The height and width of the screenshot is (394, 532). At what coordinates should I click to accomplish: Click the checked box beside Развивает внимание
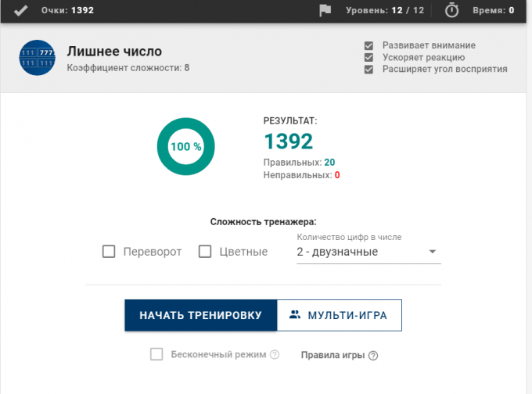coord(369,45)
